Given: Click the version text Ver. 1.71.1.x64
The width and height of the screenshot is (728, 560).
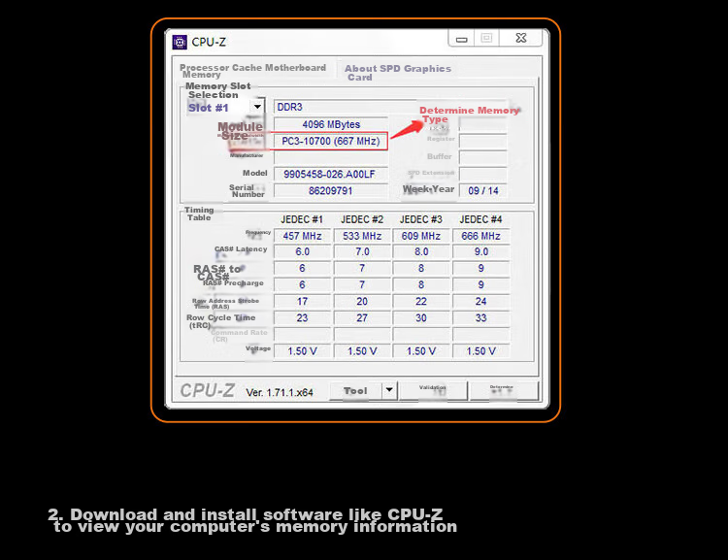Looking at the screenshot, I should (280, 392).
